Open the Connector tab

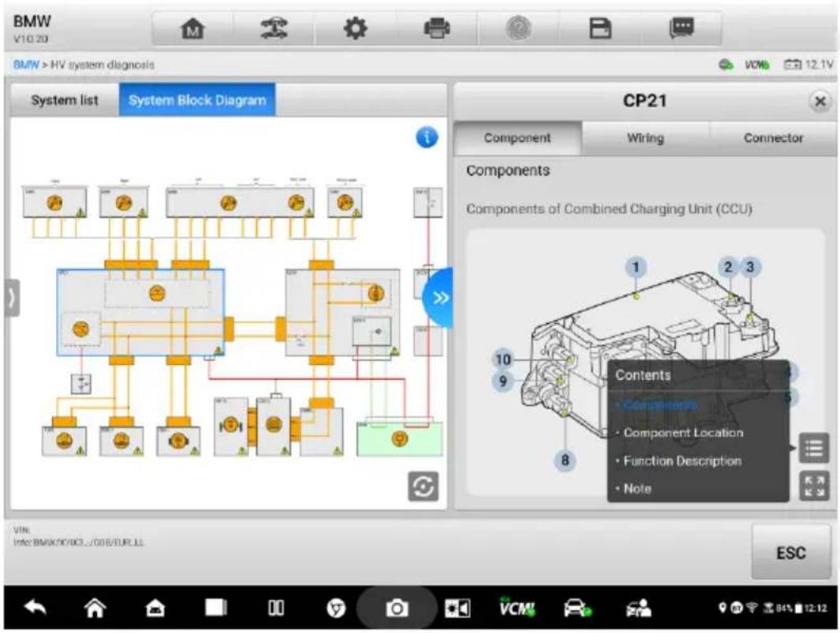[774, 138]
